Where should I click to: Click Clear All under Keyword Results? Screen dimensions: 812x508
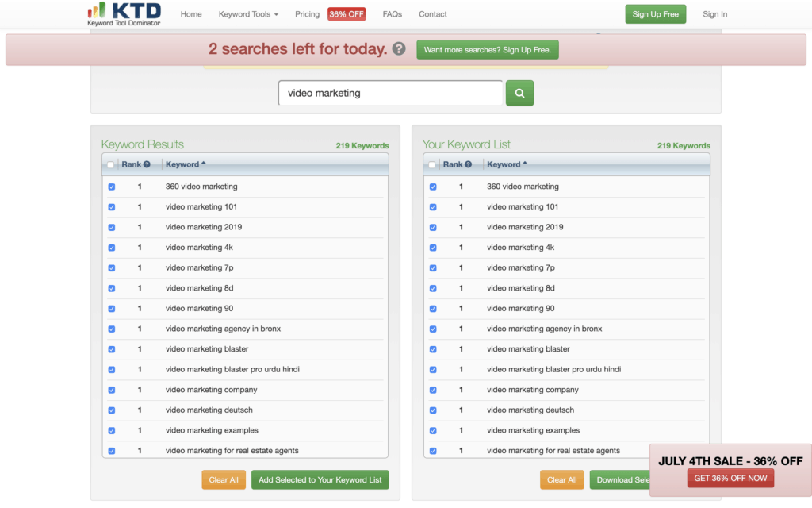coord(223,480)
